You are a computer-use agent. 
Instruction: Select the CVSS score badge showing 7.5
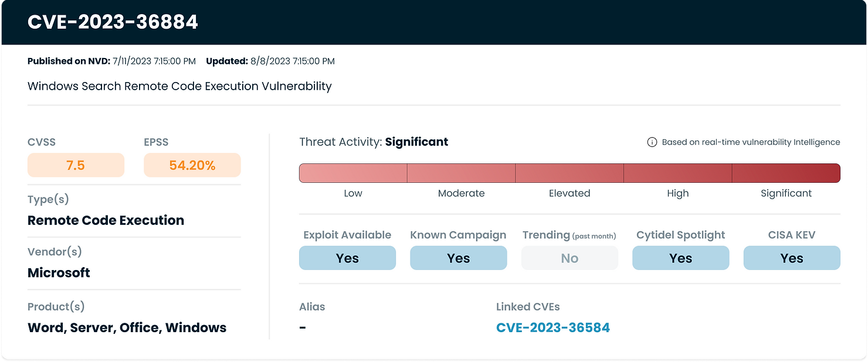pos(76,165)
